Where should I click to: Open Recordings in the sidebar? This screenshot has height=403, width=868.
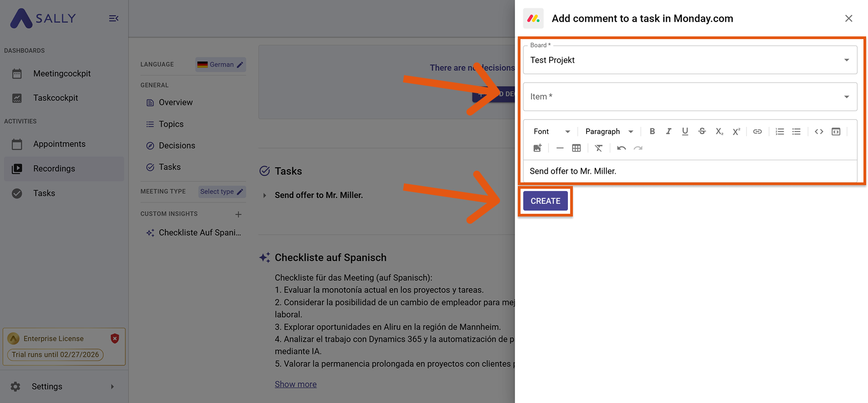pyautogui.click(x=54, y=169)
